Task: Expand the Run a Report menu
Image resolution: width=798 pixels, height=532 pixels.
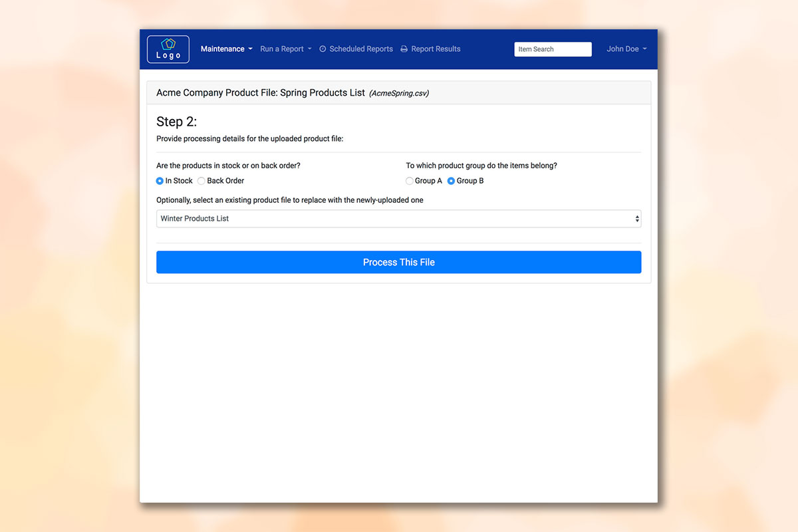Action: coord(286,49)
